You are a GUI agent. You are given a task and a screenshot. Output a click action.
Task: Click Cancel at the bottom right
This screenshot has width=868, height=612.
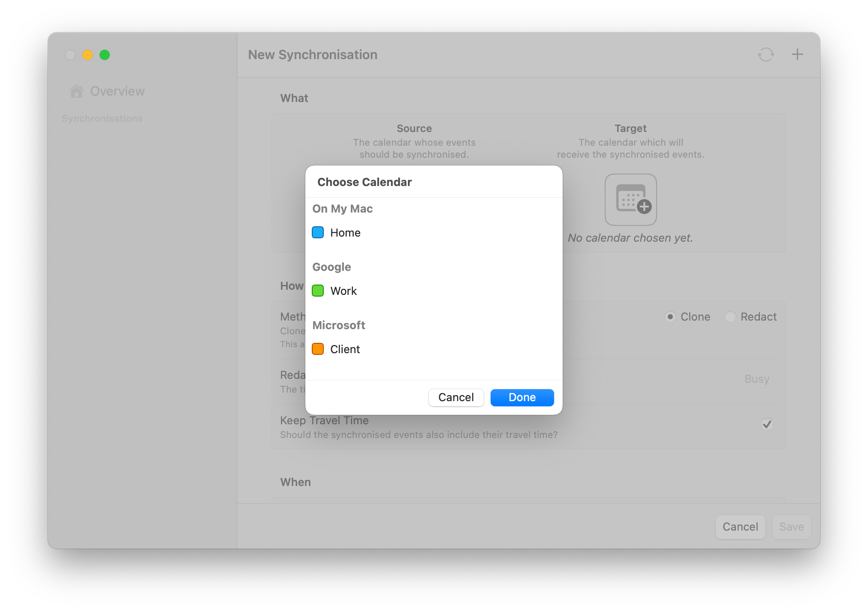[x=740, y=527]
